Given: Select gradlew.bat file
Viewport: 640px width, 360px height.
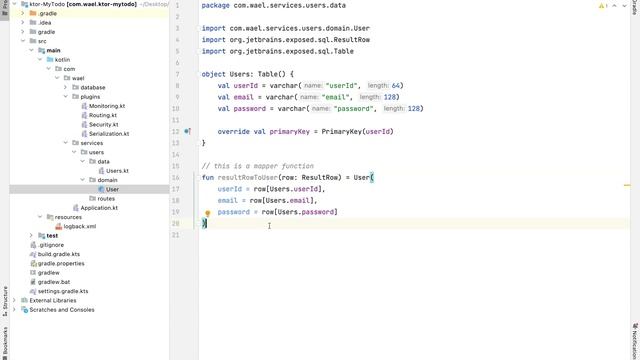Looking at the screenshot, I should [x=54, y=282].
